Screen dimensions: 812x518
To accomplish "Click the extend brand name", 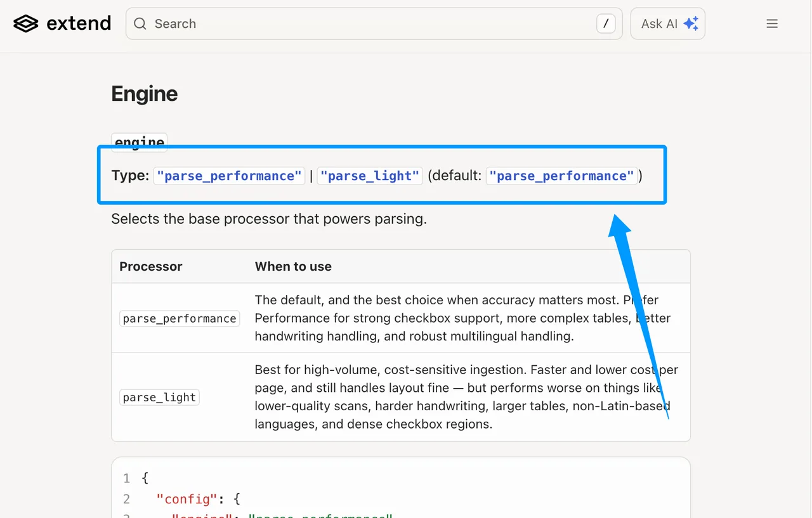I will click(79, 24).
